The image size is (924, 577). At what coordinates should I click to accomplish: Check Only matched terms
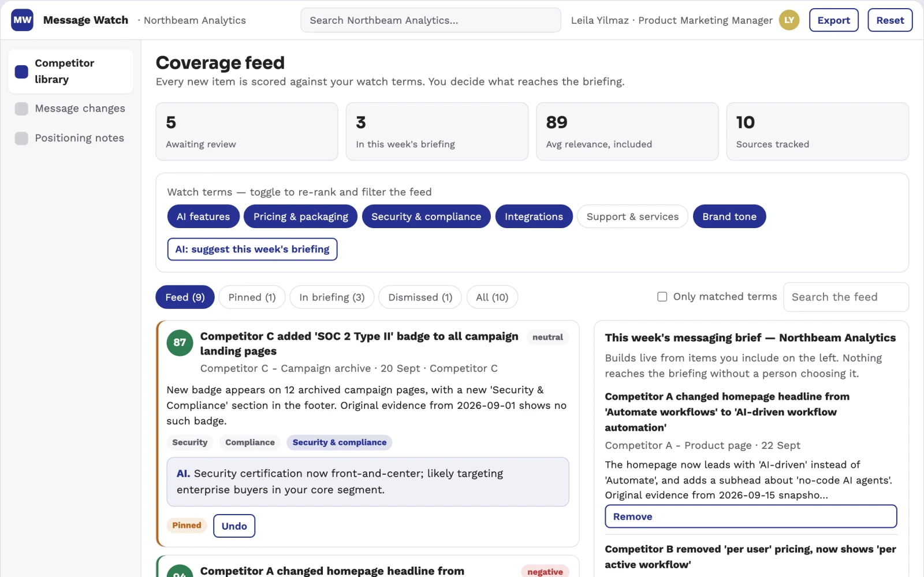[x=662, y=296]
